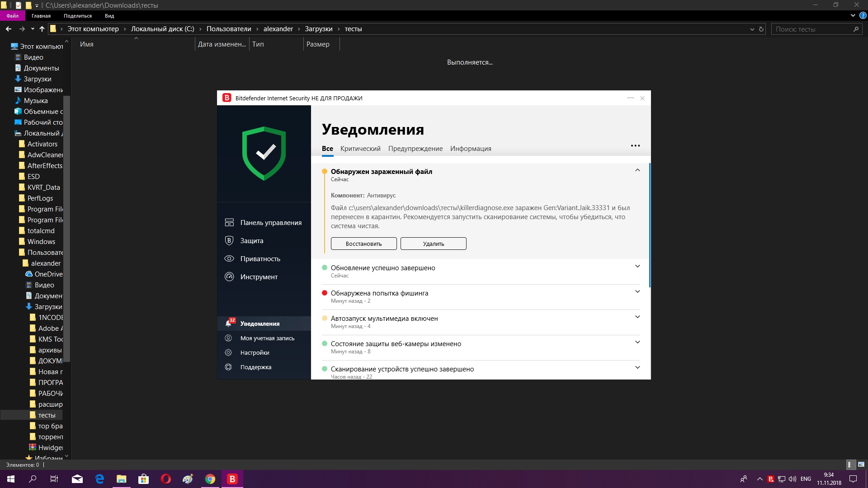The image size is (868, 488).
Task: Expand the update completed successfully notification
Action: pyautogui.click(x=637, y=266)
